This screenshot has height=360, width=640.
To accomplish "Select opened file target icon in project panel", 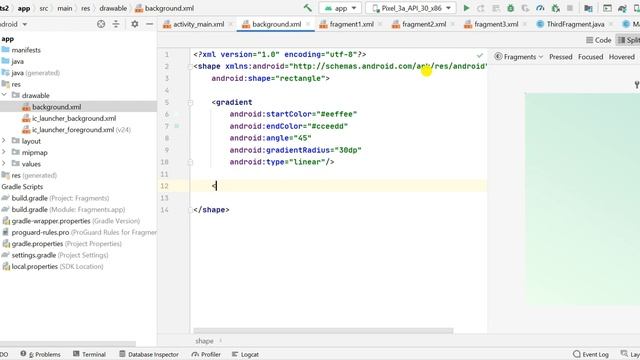I will (x=101, y=24).
